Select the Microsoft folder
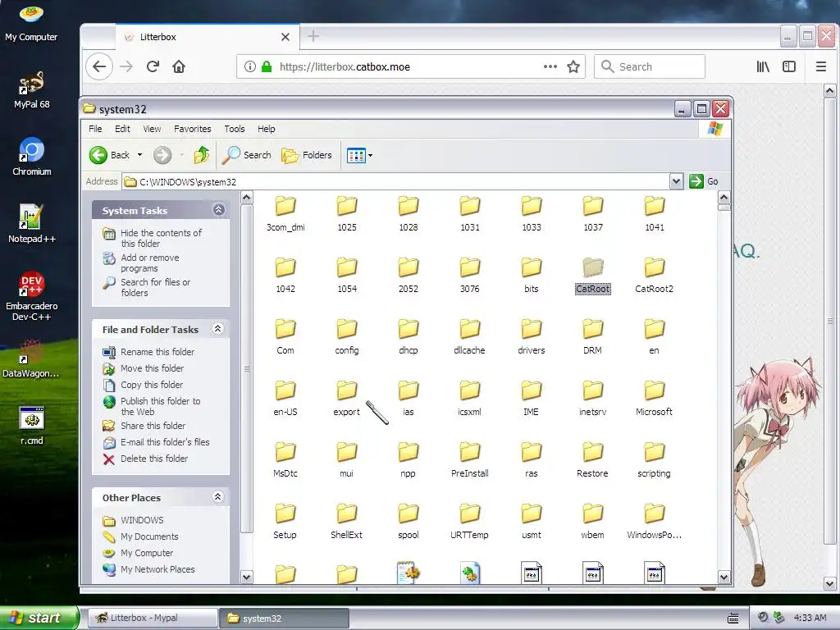840x630 pixels. pyautogui.click(x=654, y=398)
